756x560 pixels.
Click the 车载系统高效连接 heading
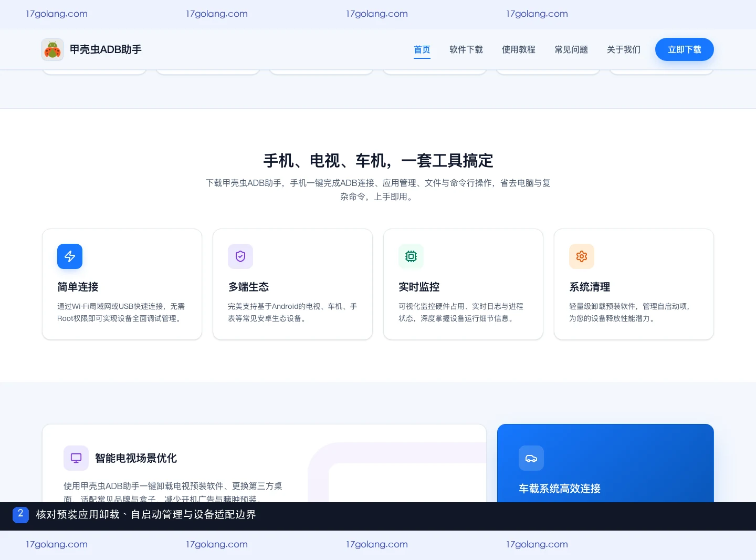[560, 489]
